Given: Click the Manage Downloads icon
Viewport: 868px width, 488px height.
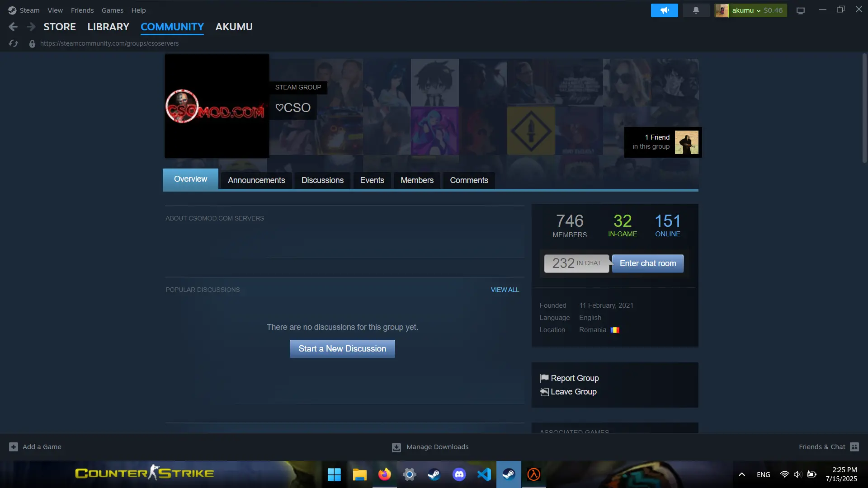Looking at the screenshot, I should (x=396, y=447).
